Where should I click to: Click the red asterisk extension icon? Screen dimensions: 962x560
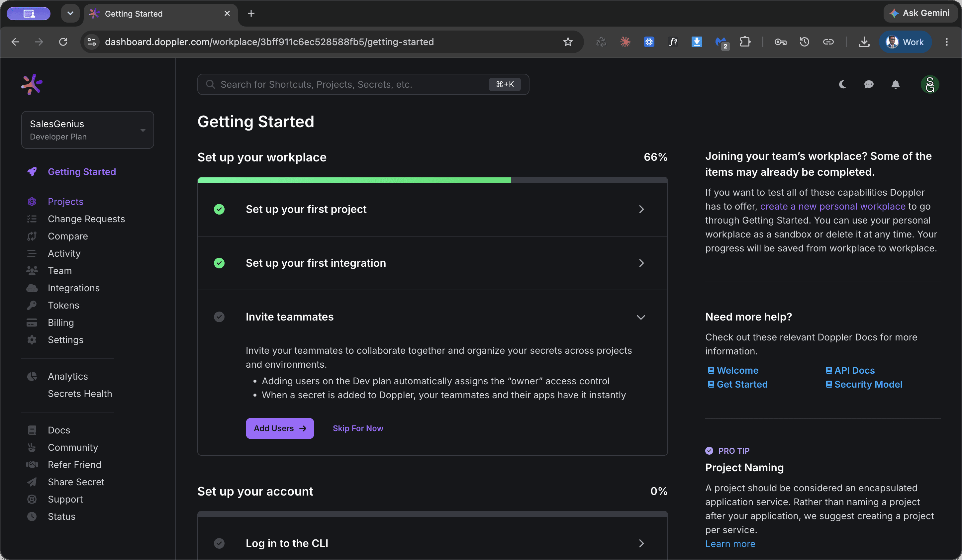[625, 42]
